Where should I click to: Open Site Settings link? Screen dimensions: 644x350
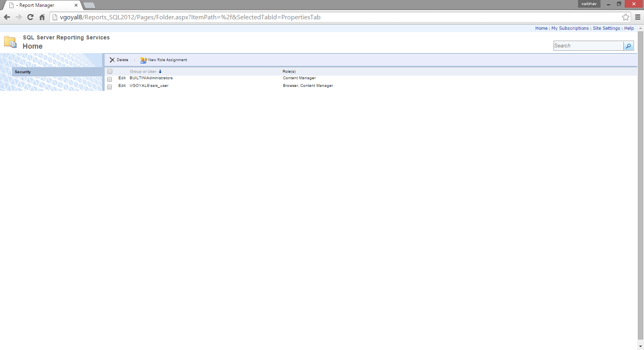tap(606, 28)
